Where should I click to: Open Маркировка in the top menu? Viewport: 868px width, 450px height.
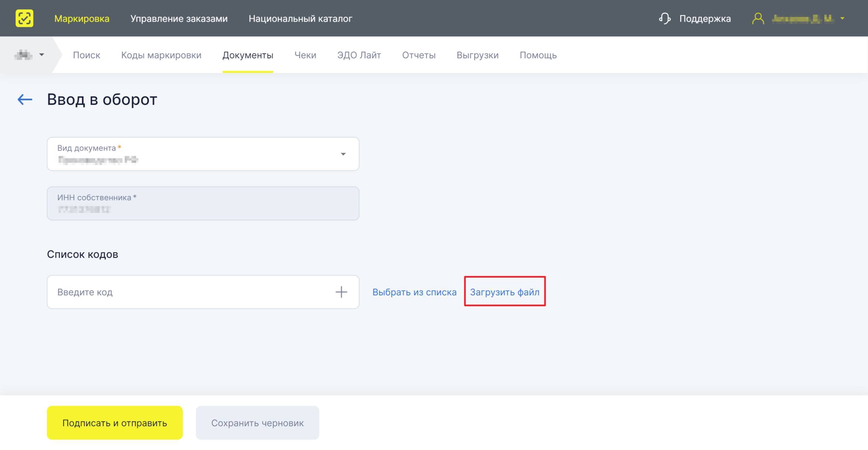[82, 19]
